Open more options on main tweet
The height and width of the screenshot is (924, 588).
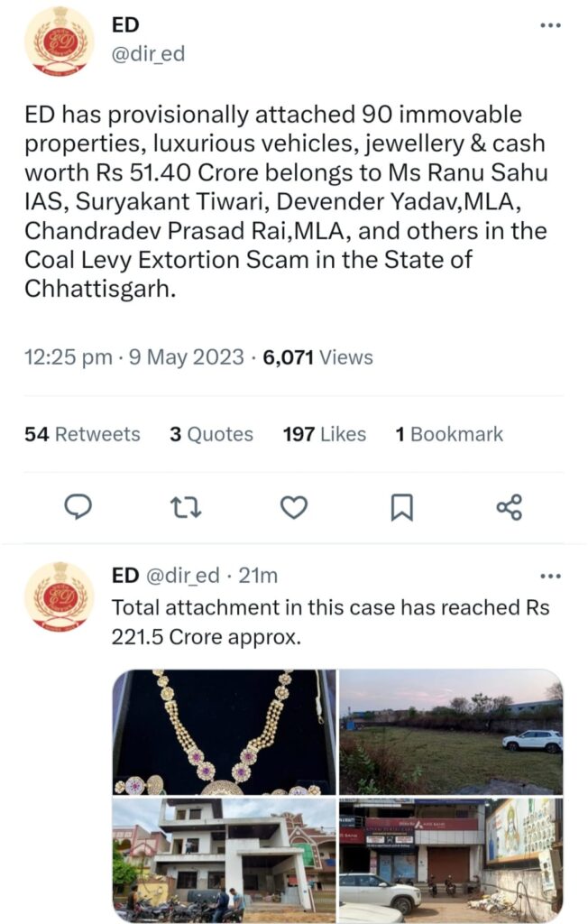pyautogui.click(x=550, y=25)
